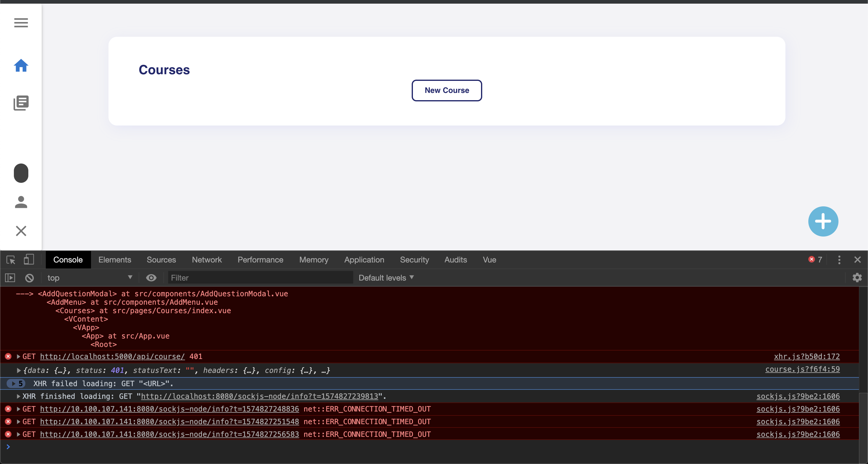
Task: Click the blue home icon in sidebar
Action: pyautogui.click(x=21, y=65)
